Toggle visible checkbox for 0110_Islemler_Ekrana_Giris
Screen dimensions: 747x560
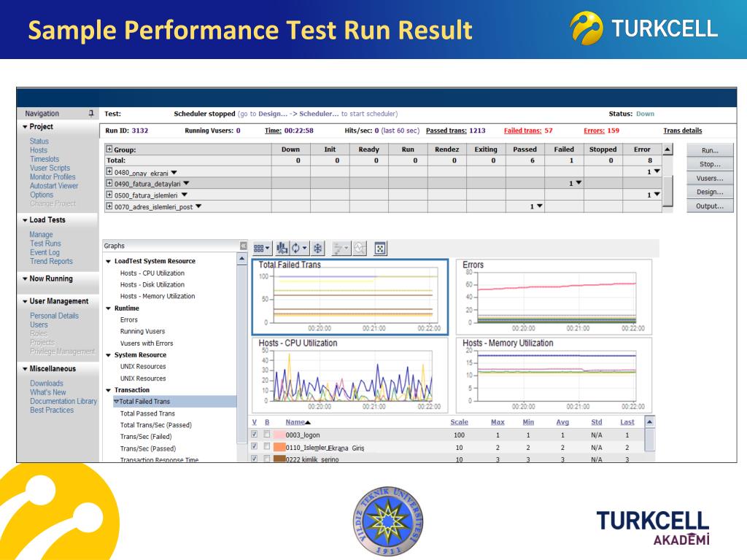tap(255, 447)
